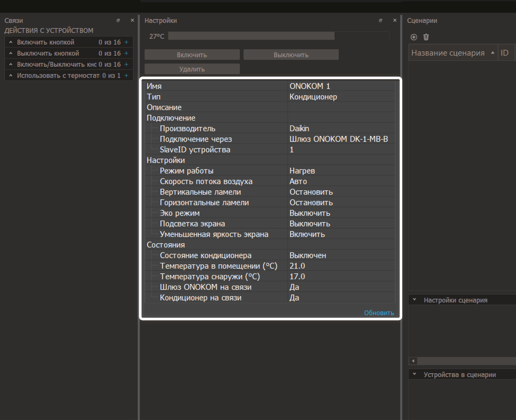Click the add scenario plus icon
Image resolution: width=516 pixels, height=420 pixels.
(414, 37)
